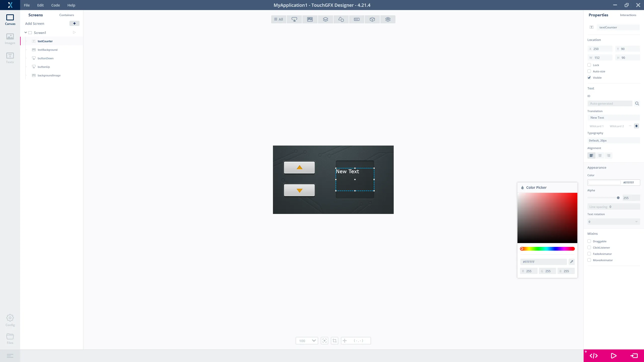Open the Text rotation dropdown
This screenshot has height=362, width=644.
tap(613, 222)
